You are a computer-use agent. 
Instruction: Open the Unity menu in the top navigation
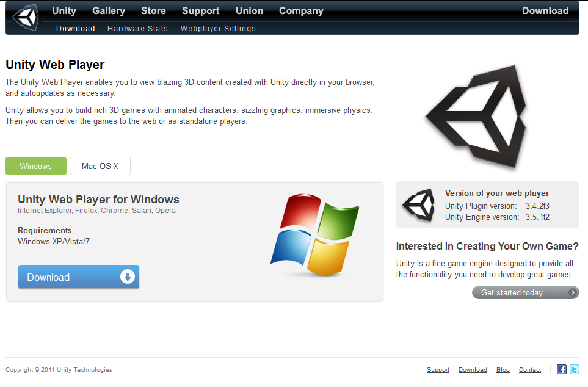(x=64, y=11)
